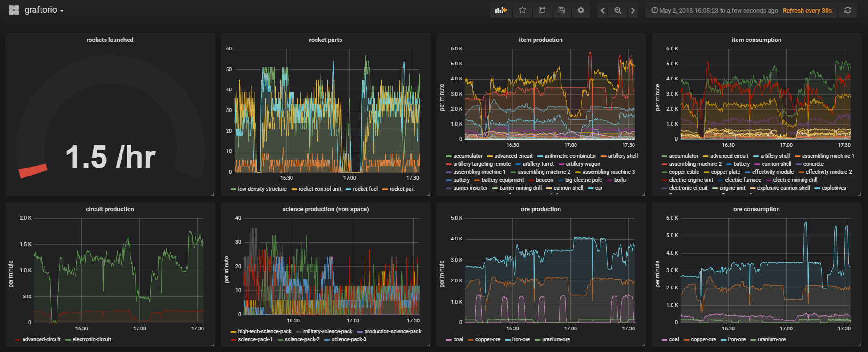The width and height of the screenshot is (868, 352).
Task: Toggle rocket-fuel series in legend
Action: [x=365, y=189]
